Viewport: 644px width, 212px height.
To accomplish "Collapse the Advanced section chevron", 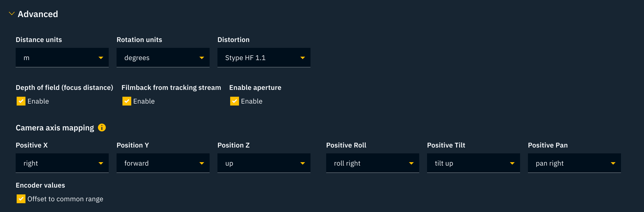I will [12, 14].
